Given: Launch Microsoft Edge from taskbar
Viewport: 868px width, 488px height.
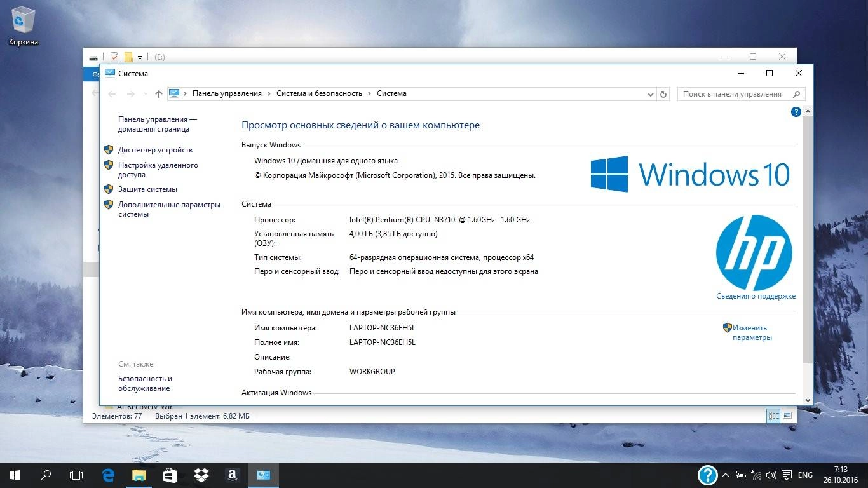Looking at the screenshot, I should tap(108, 475).
